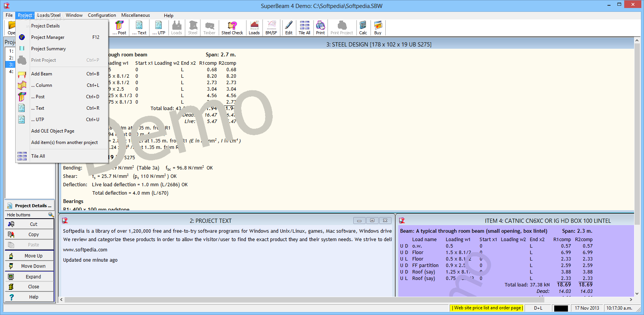Select project item 4 in the list
644x315 pixels.
pos(11,72)
